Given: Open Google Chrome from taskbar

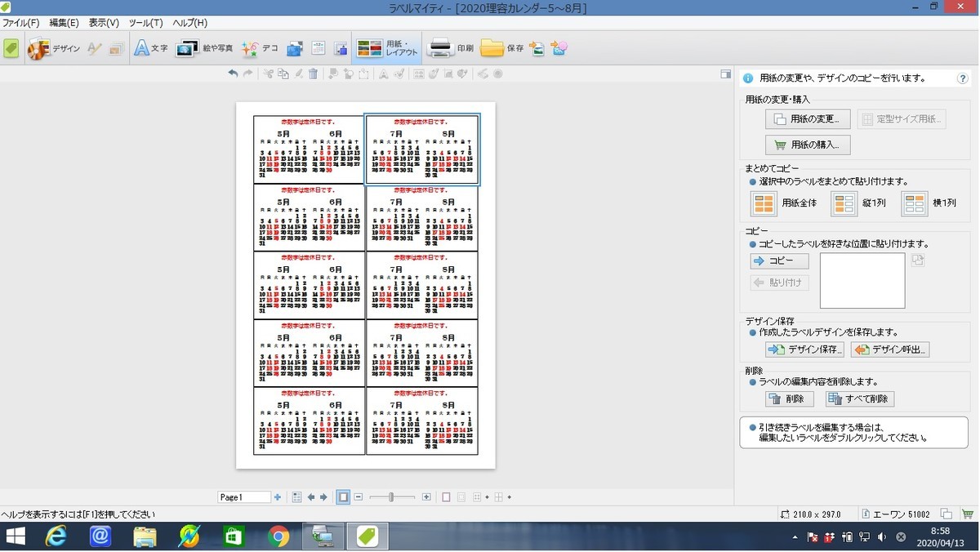Looking at the screenshot, I should click(278, 536).
